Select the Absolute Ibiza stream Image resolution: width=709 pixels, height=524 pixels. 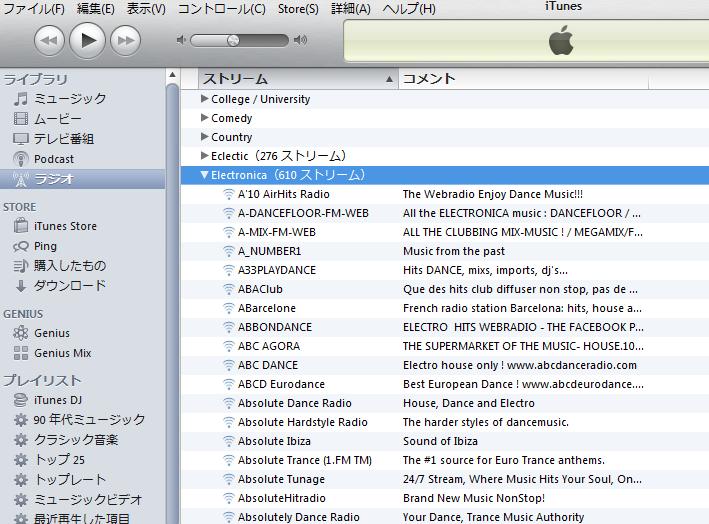274,441
